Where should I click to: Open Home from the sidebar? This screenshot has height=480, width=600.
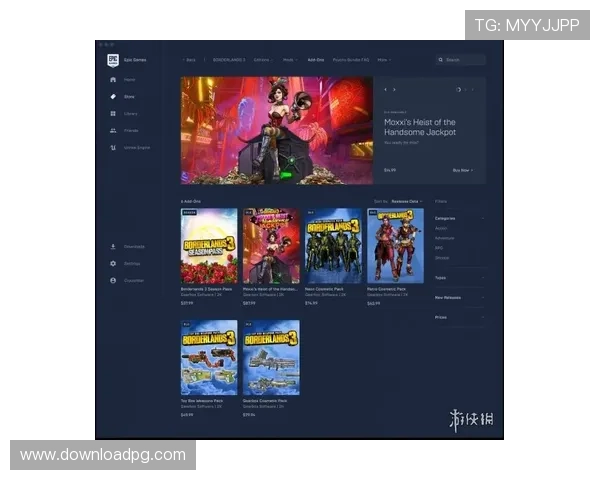click(113, 79)
